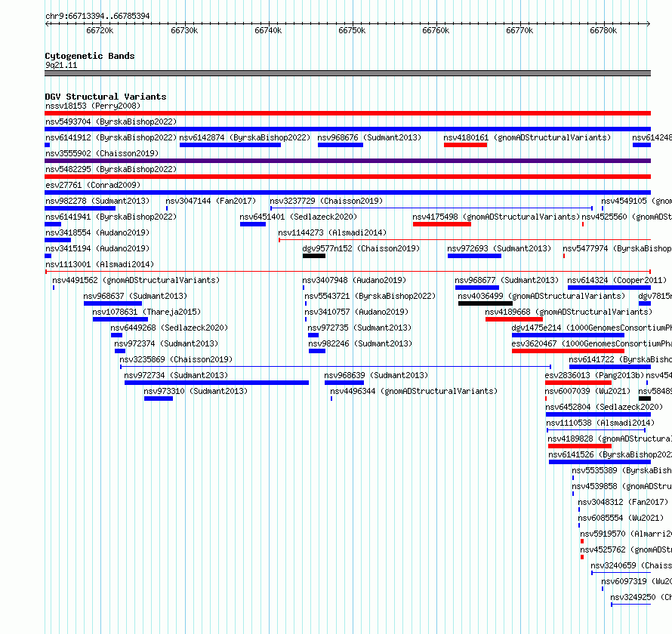The image size is (672, 634).
Task: Click the 66750k ruler position label
Action: pos(352,30)
